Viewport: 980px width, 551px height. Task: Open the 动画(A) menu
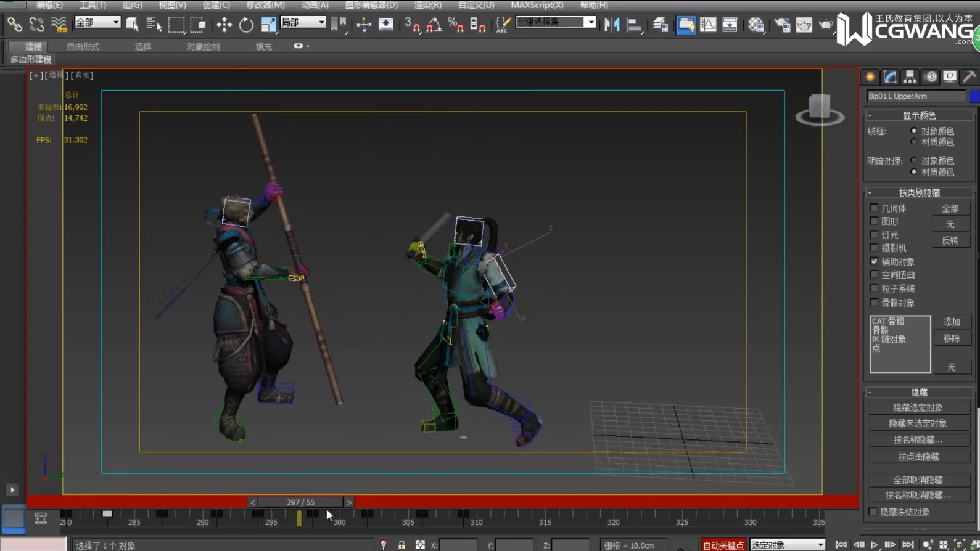[315, 5]
